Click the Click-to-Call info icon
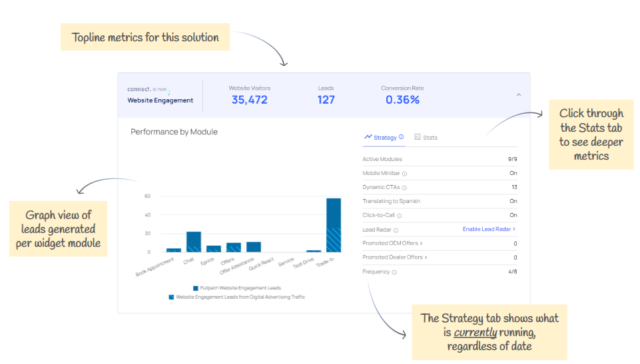 pos(400,216)
